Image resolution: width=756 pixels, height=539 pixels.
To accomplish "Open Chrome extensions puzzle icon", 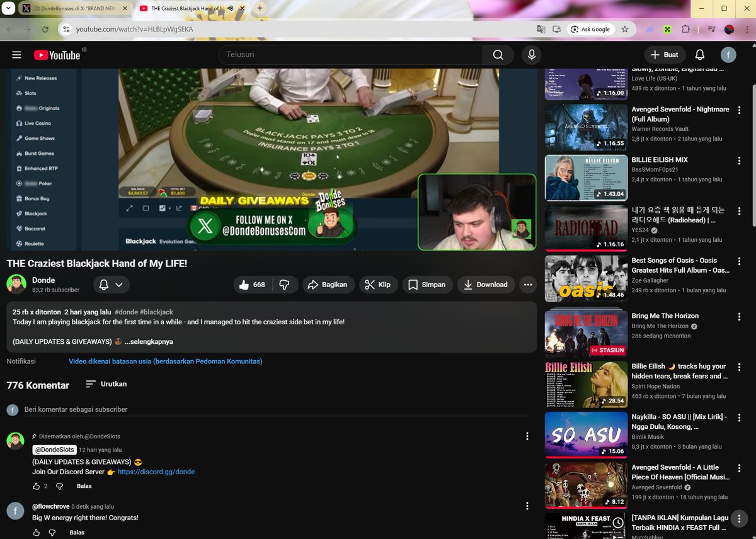I will point(686,29).
